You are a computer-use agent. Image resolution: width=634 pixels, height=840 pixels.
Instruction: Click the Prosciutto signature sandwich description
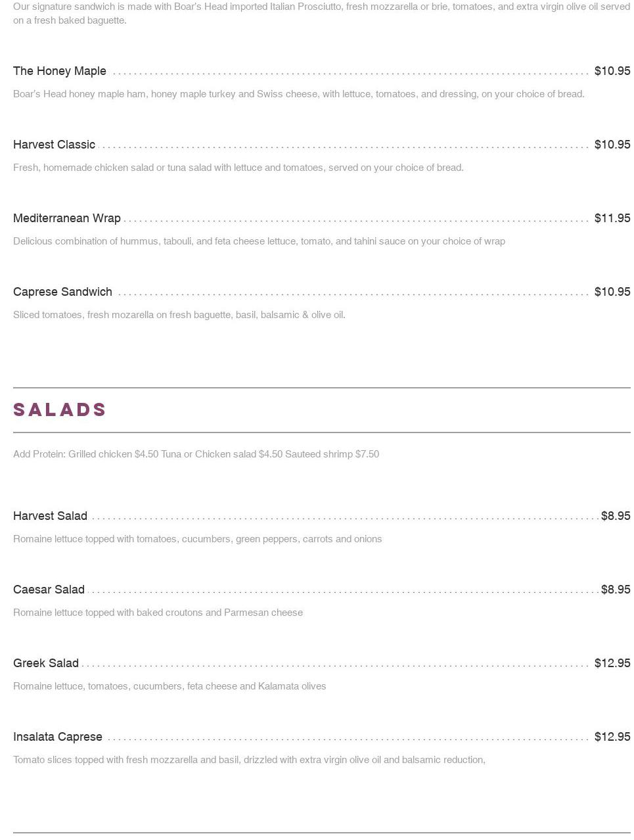321,13
